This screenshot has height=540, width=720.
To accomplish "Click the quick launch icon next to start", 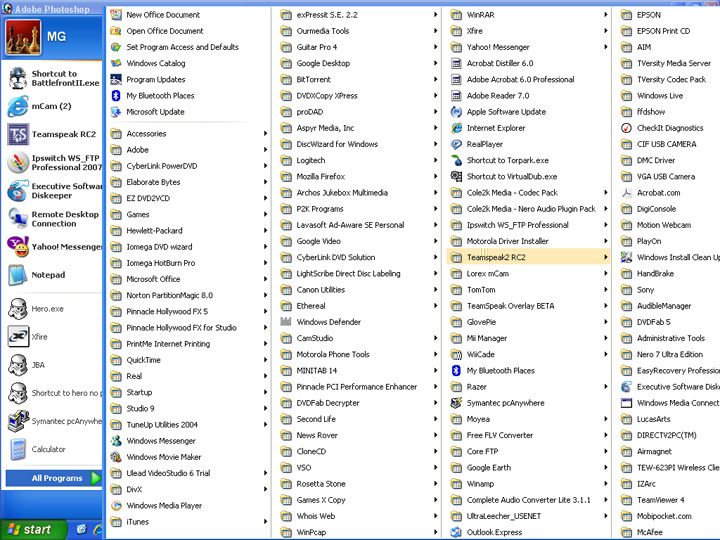I will click(x=82, y=529).
